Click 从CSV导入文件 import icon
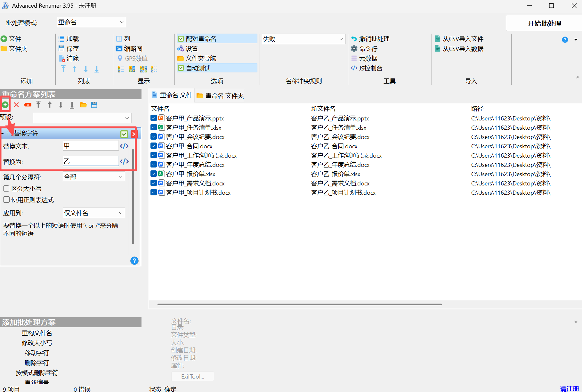The image size is (582, 392). pyautogui.click(x=438, y=39)
